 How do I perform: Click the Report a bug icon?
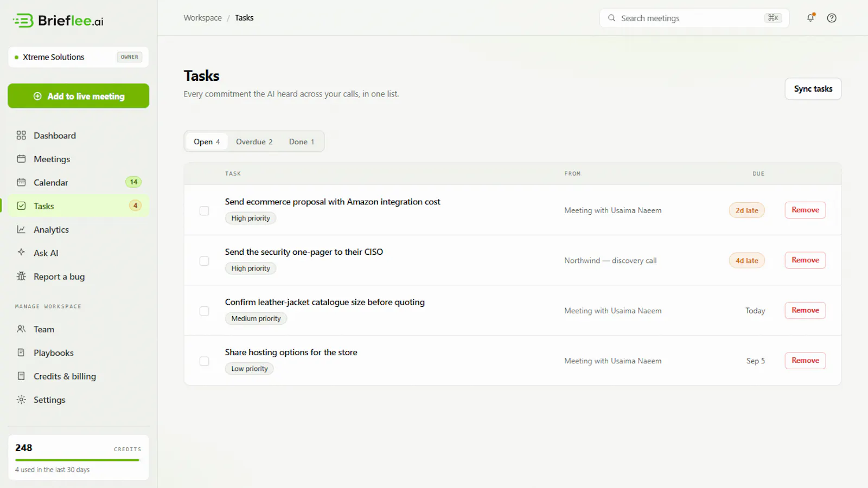coord(21,277)
